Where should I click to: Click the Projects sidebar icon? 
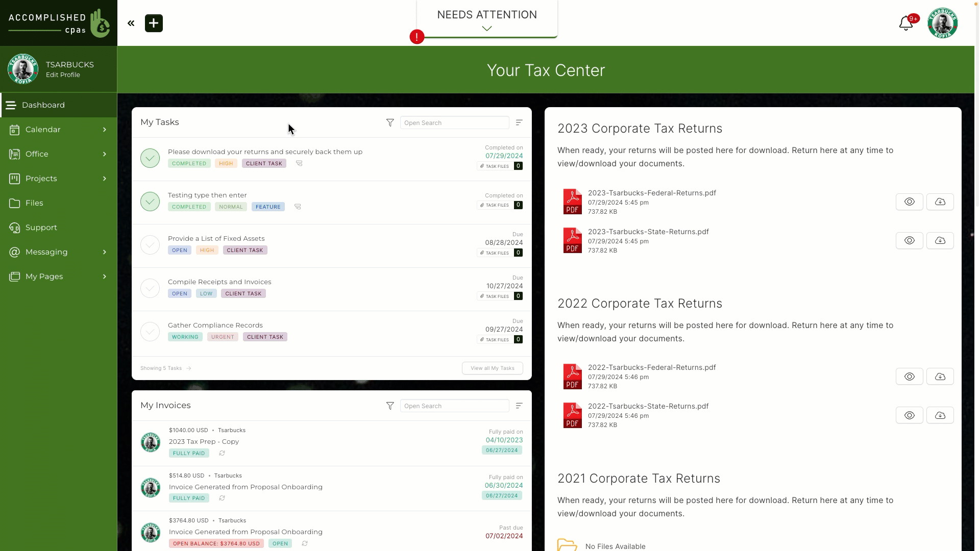tap(14, 178)
